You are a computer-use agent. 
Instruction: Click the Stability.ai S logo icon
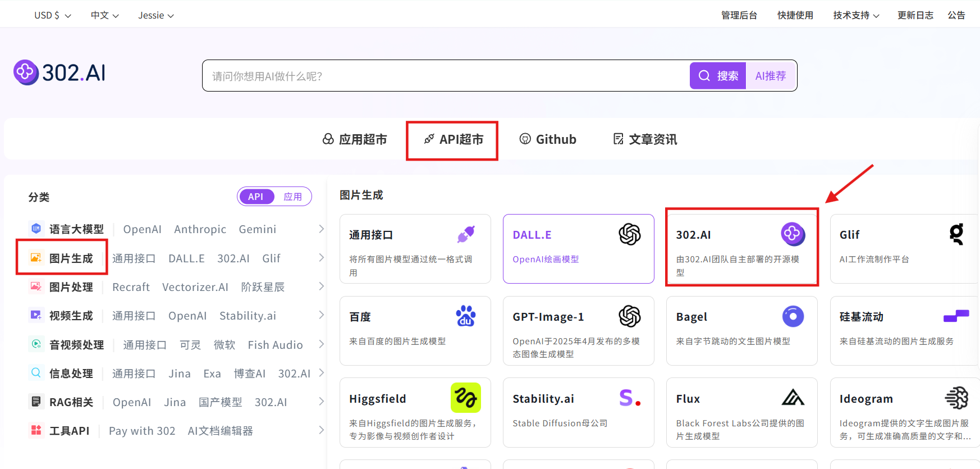[630, 398]
